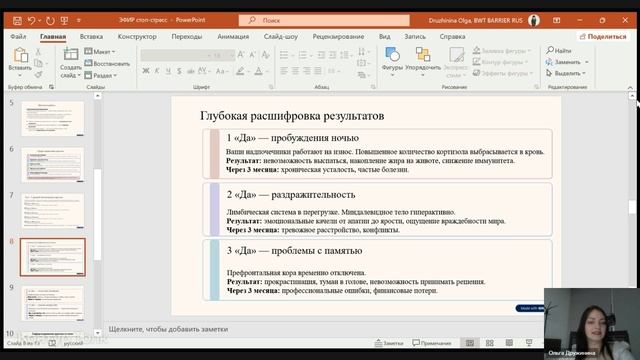Switch to the Вставка tab
Image resolution: width=640 pixels, height=360 pixels.
(91, 36)
